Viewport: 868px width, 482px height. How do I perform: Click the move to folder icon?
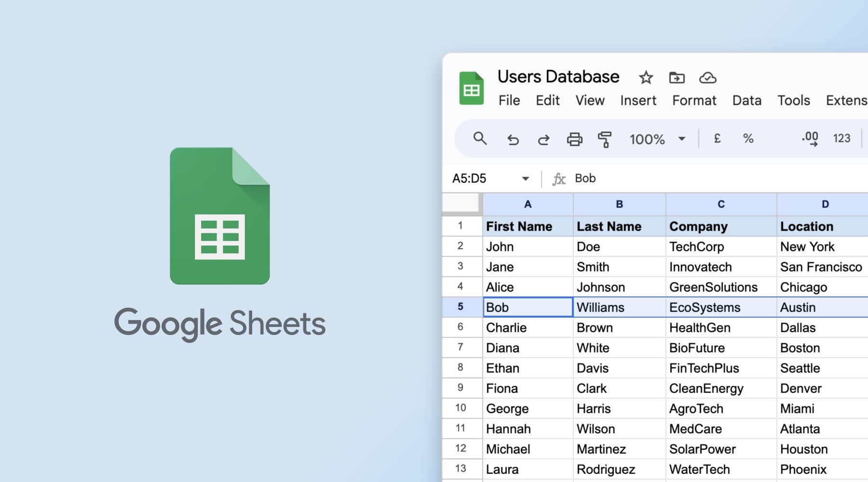677,78
